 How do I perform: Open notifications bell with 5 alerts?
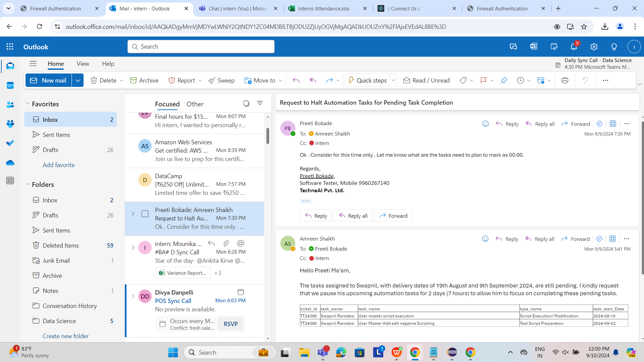point(574,47)
